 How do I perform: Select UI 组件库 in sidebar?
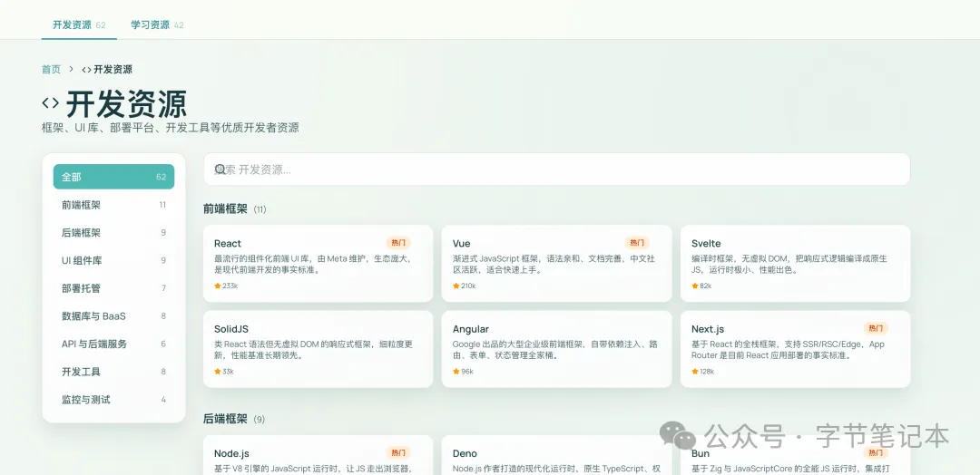(x=113, y=260)
